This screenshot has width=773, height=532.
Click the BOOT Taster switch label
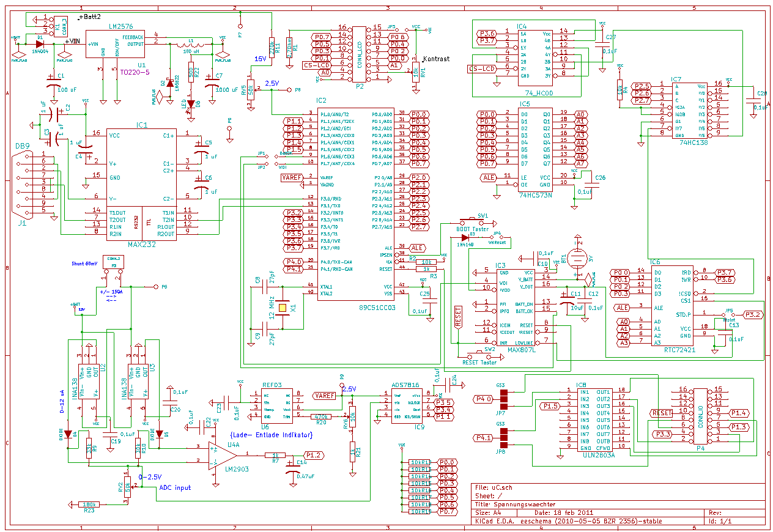tap(472, 229)
